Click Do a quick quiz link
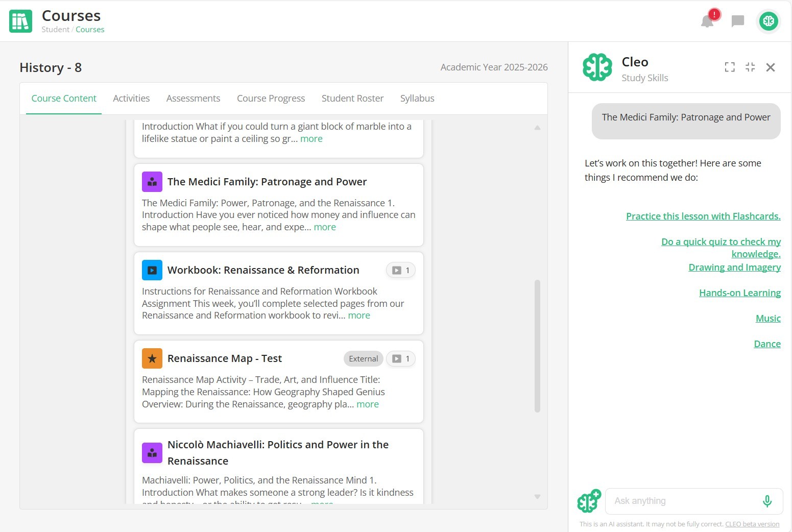 721,248
